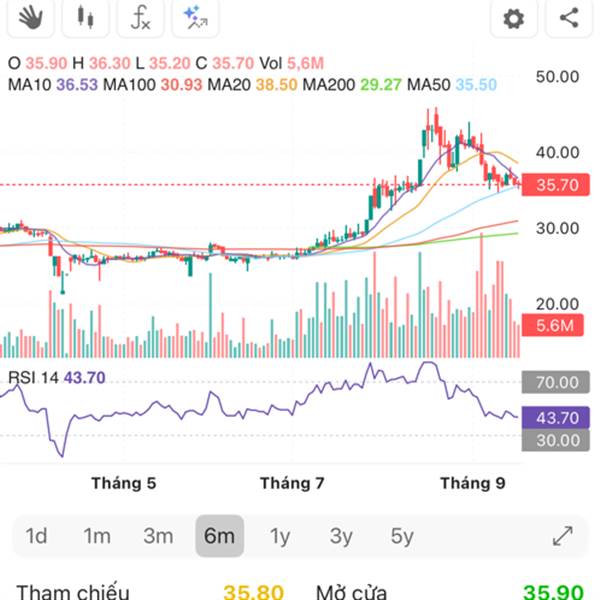Tap the MA50 35.50 indicator text
600x600 pixels.
452,85
